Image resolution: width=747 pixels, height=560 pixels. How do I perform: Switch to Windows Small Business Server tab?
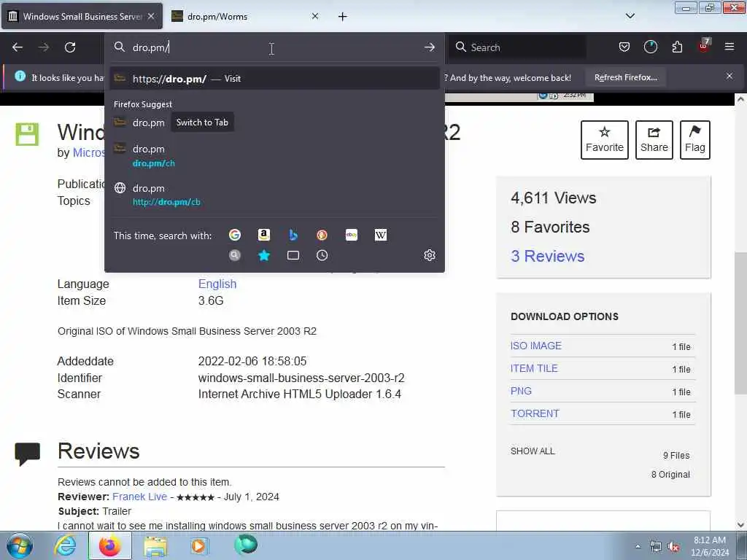[82, 16]
